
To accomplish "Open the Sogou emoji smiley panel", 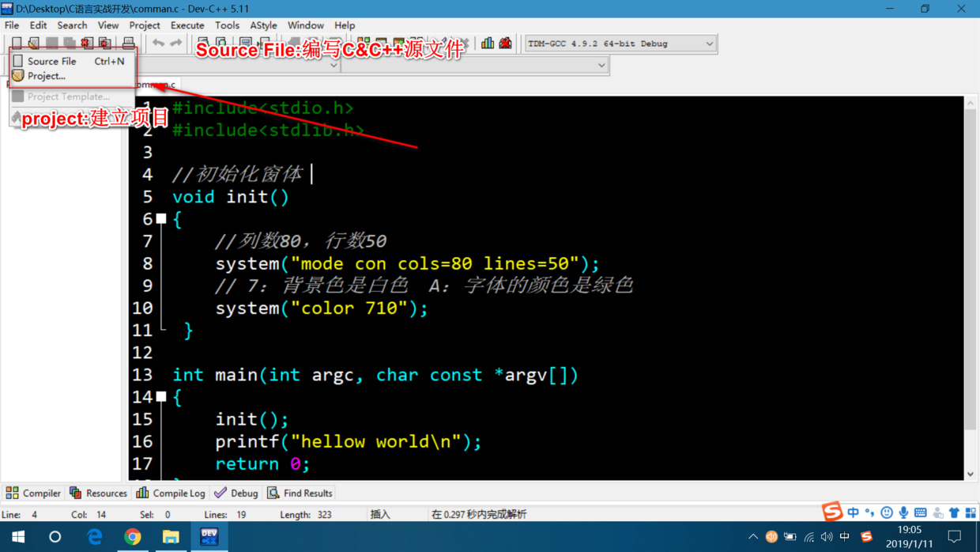I will tap(887, 512).
